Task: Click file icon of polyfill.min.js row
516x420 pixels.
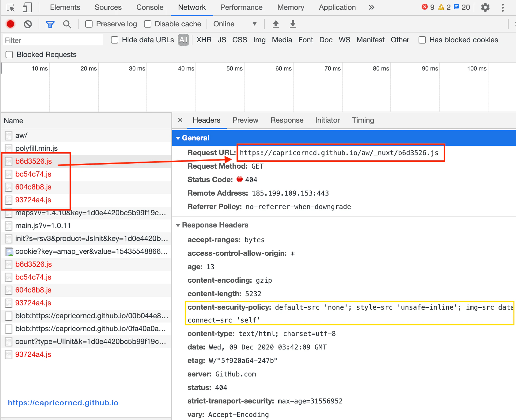Action: [x=9, y=148]
